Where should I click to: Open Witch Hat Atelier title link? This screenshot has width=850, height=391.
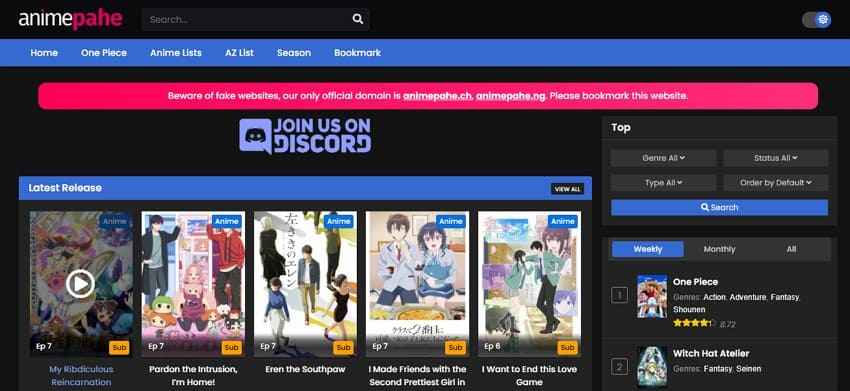pyautogui.click(x=711, y=353)
